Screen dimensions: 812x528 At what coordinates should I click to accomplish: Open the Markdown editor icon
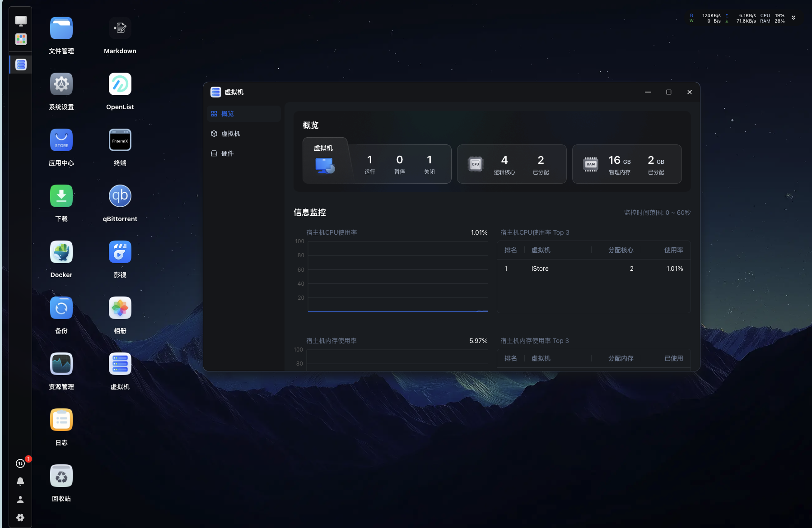point(120,28)
